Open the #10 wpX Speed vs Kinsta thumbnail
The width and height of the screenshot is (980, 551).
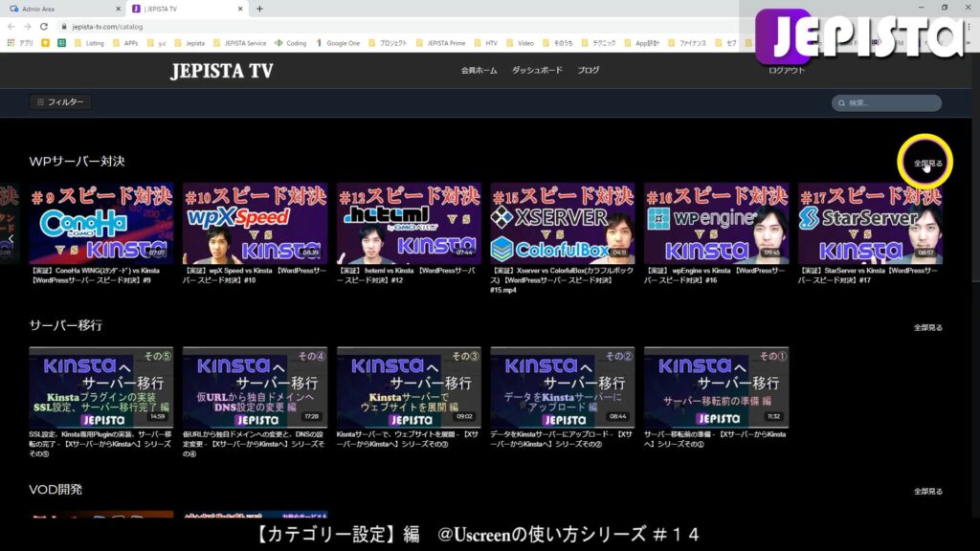pos(255,223)
